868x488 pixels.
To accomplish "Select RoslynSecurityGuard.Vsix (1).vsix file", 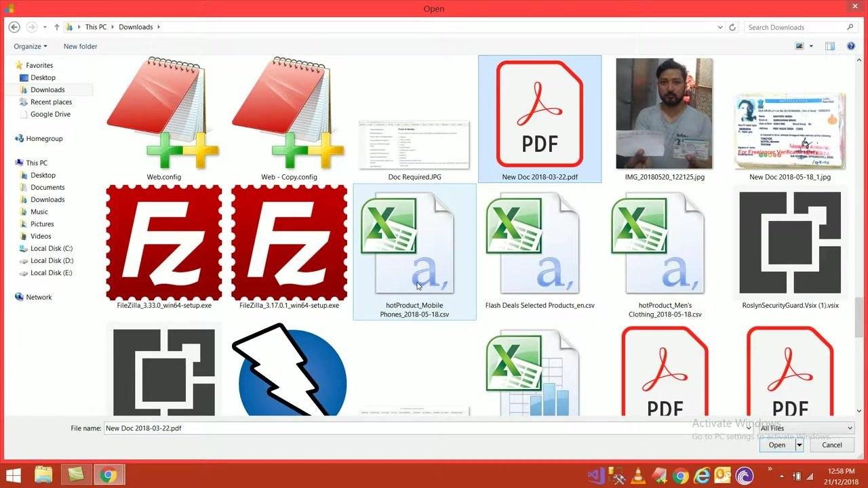I will point(791,248).
